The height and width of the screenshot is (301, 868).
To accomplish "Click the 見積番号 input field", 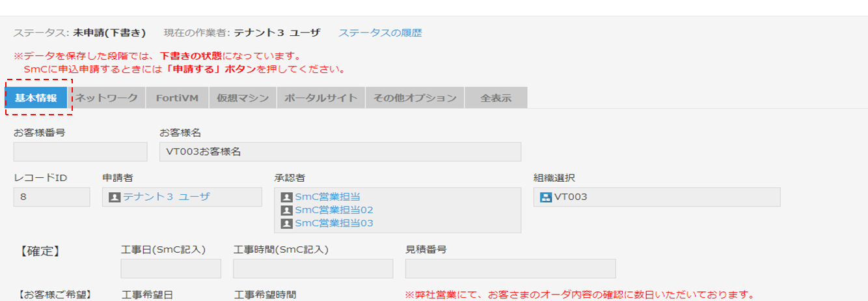I will click(511, 268).
